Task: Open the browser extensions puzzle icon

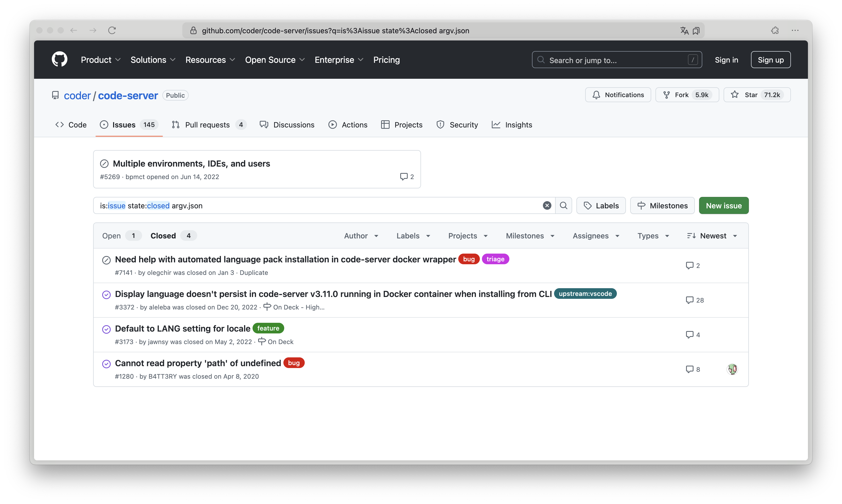Action: (x=775, y=30)
